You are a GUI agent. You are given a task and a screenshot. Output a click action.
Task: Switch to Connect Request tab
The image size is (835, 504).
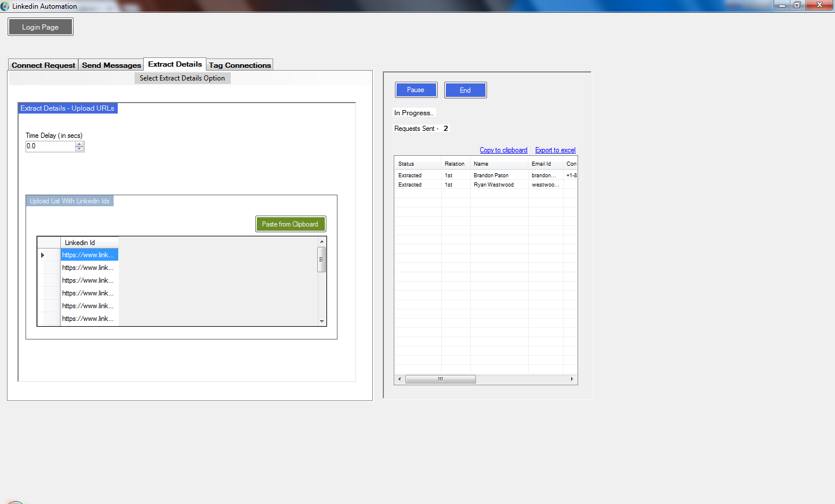point(43,65)
